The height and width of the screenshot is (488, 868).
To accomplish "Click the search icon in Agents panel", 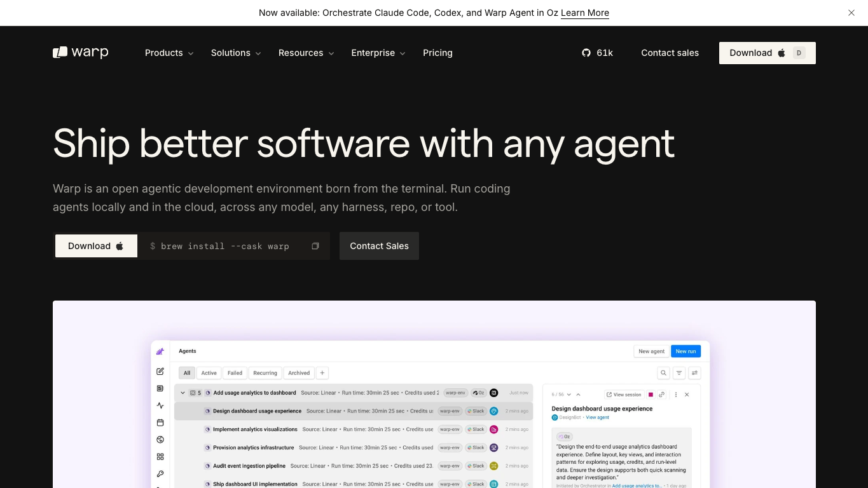I will click(x=663, y=373).
